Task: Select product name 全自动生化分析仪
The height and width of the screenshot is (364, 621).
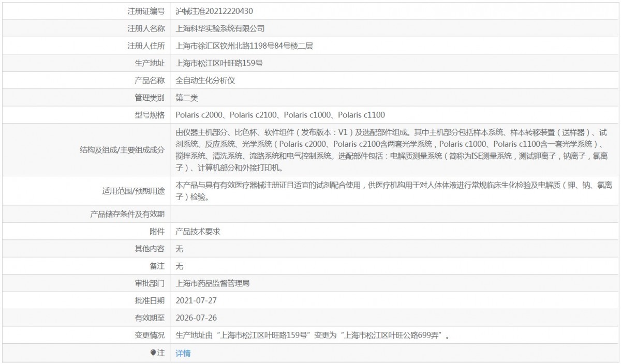Action: point(206,80)
